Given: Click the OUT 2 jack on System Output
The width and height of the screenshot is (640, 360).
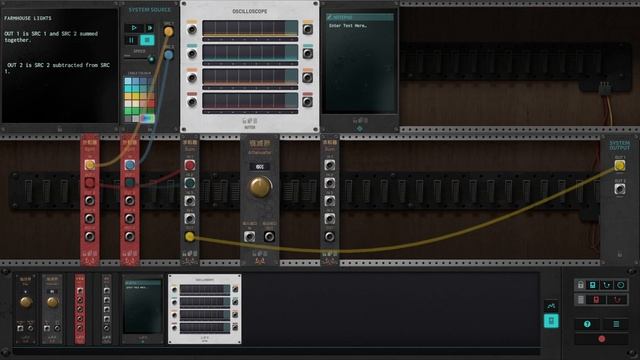Looking at the screenshot, I should [x=620, y=189].
